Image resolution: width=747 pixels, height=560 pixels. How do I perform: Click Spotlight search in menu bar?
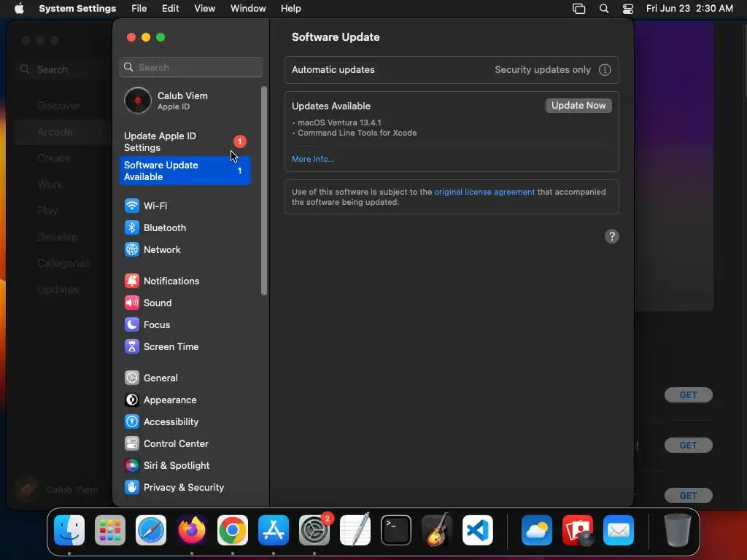[603, 9]
